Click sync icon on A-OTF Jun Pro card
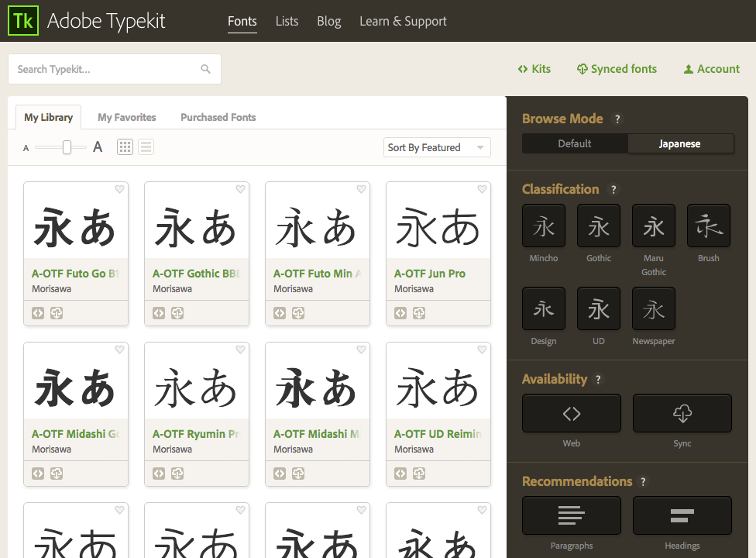The width and height of the screenshot is (756, 558). (419, 313)
